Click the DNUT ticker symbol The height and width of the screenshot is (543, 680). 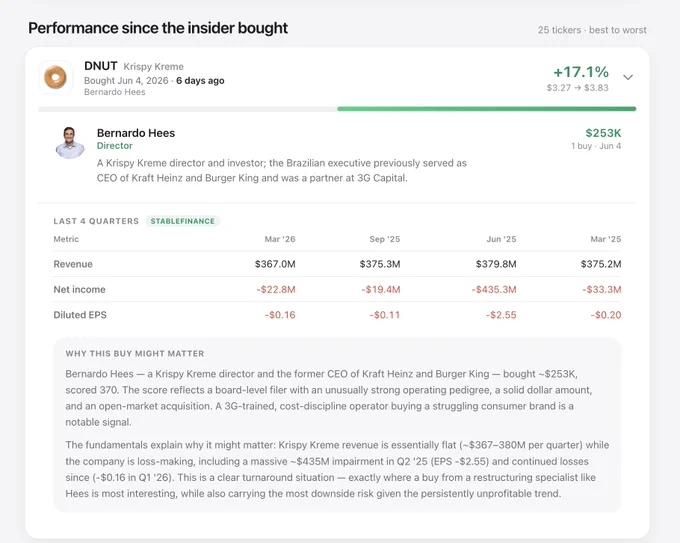101,66
